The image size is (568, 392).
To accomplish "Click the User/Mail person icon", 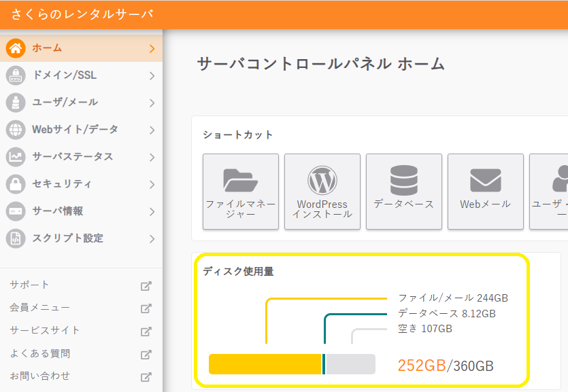I will [x=16, y=103].
